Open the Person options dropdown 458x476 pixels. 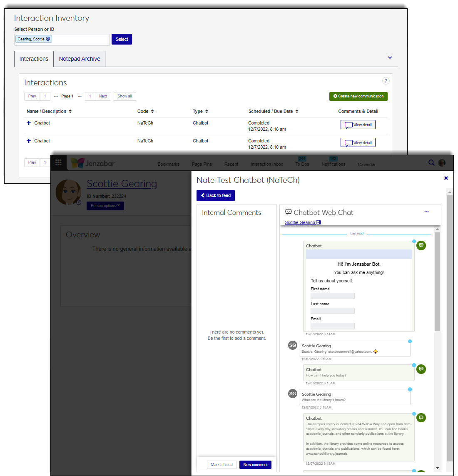[105, 206]
